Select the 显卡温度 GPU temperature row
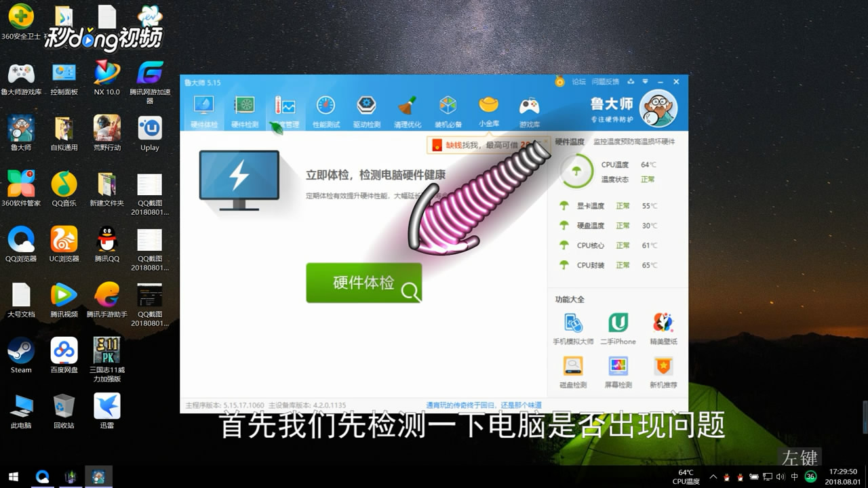 coord(608,206)
